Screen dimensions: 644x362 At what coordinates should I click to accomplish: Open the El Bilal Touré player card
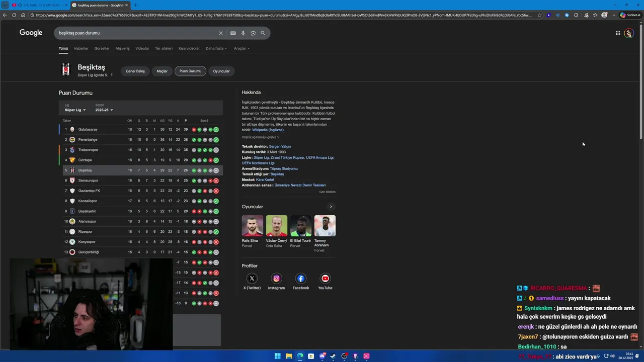300,231
